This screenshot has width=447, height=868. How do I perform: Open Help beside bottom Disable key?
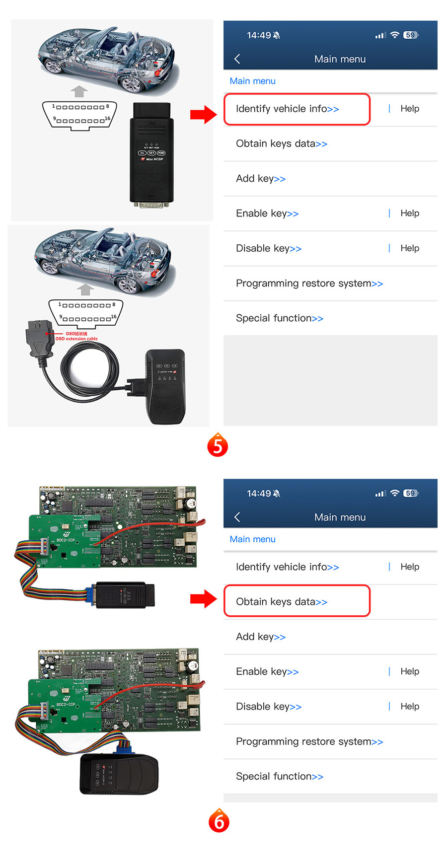[x=410, y=707]
